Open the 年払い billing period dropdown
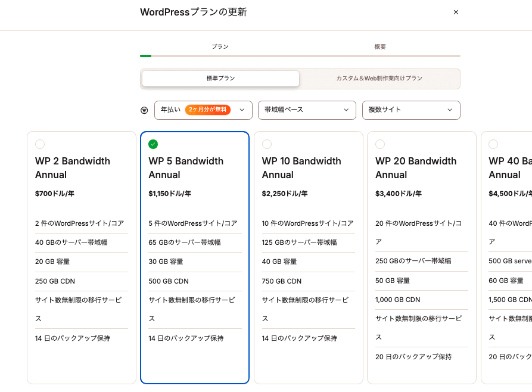The height and width of the screenshot is (392, 532). pos(203,110)
